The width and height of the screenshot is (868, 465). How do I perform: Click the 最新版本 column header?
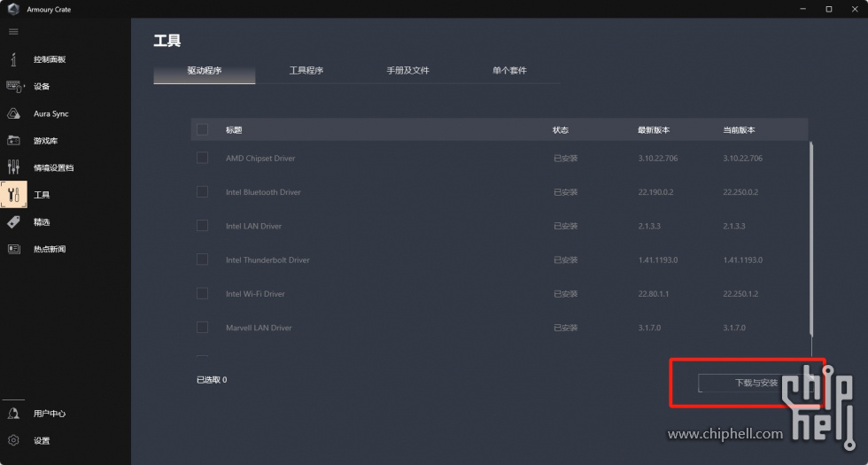coord(654,130)
